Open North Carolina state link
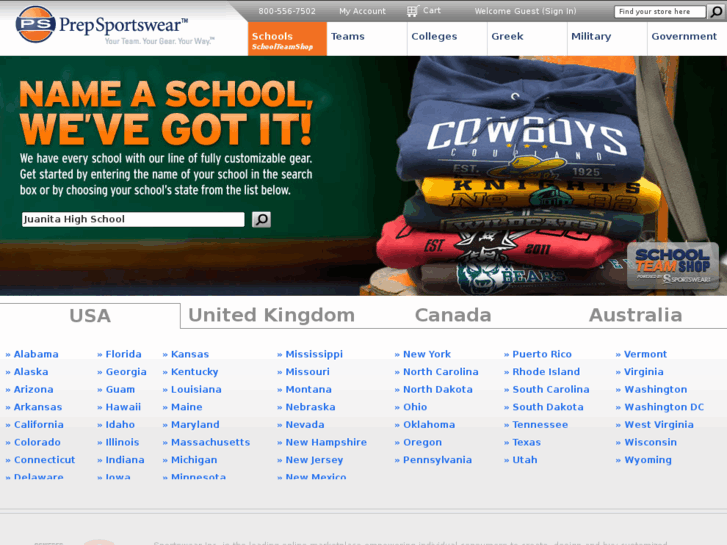The width and height of the screenshot is (727, 545). (440, 372)
